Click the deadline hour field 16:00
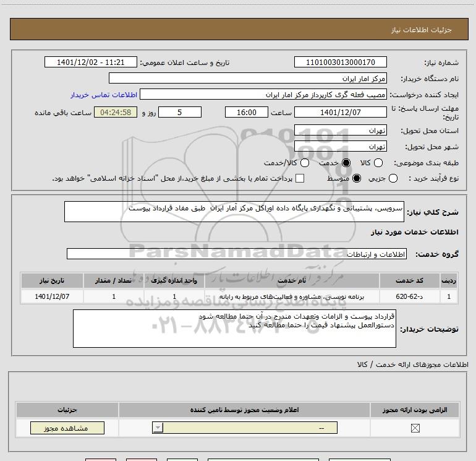 (247, 112)
